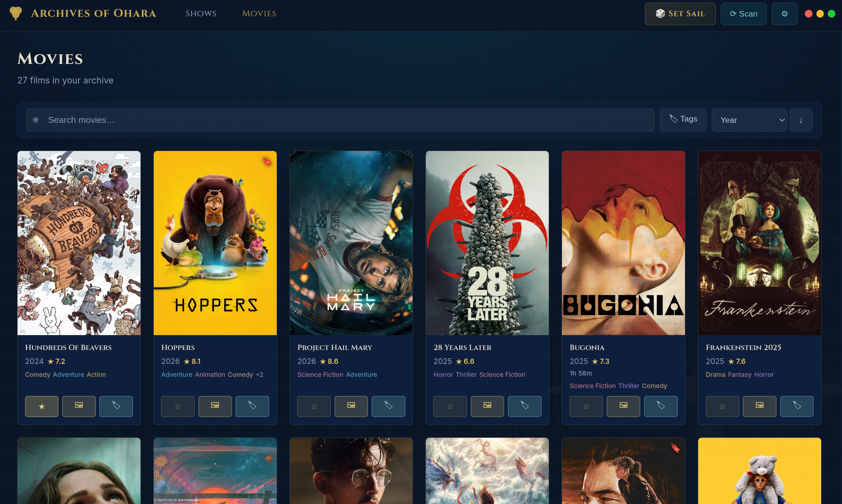Click the +2 genres on Hoppers
Viewport: 842px width, 504px height.
tap(259, 375)
